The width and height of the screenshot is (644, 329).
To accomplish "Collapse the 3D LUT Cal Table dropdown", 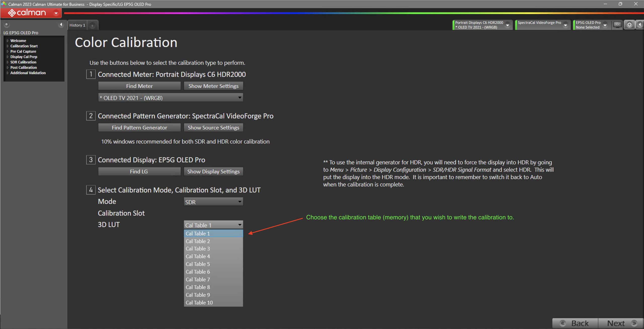I will (213, 225).
